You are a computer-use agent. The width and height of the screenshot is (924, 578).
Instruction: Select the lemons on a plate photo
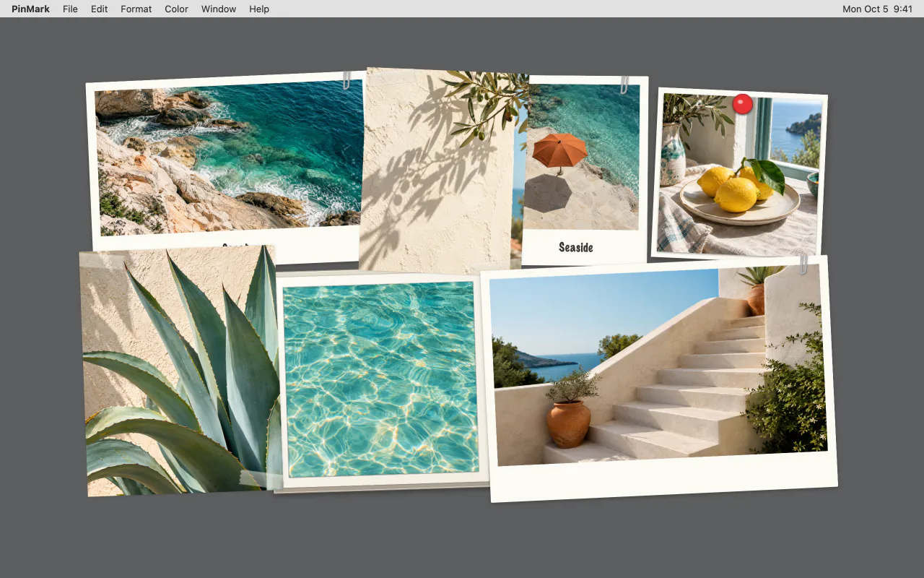pos(739,173)
